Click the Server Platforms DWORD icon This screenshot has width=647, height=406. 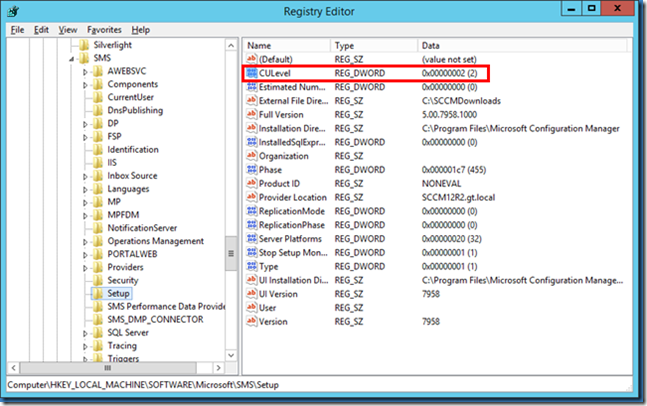[x=252, y=238]
